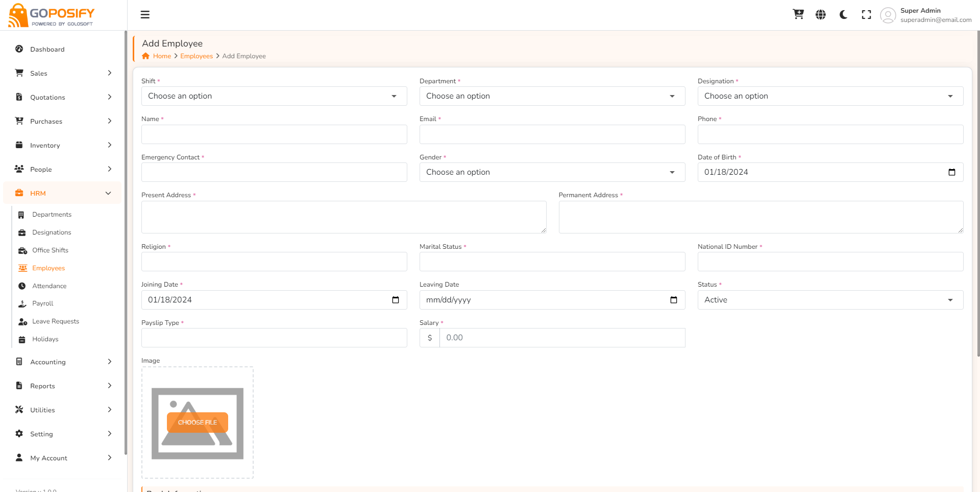Open the Attendance menu item
The image size is (980, 492).
[x=49, y=286]
